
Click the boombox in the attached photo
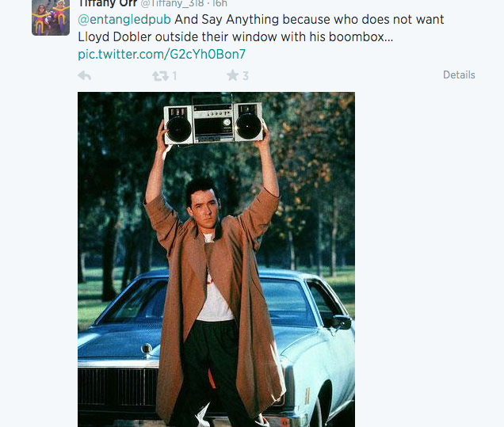tap(212, 123)
